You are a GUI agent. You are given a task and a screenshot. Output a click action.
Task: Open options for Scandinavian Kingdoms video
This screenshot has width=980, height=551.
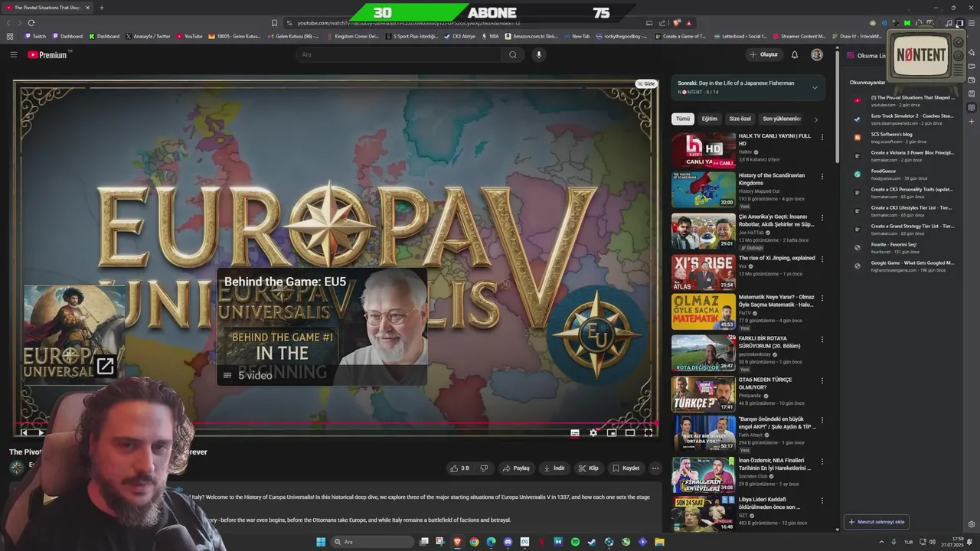(822, 176)
